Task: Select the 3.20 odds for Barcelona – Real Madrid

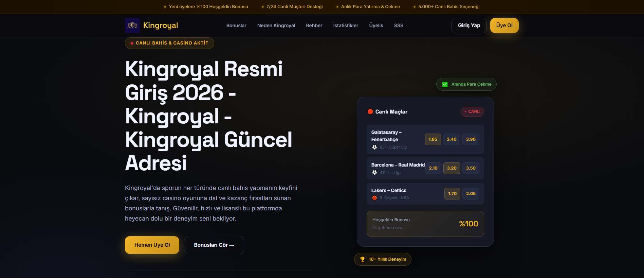Action: tap(452, 168)
